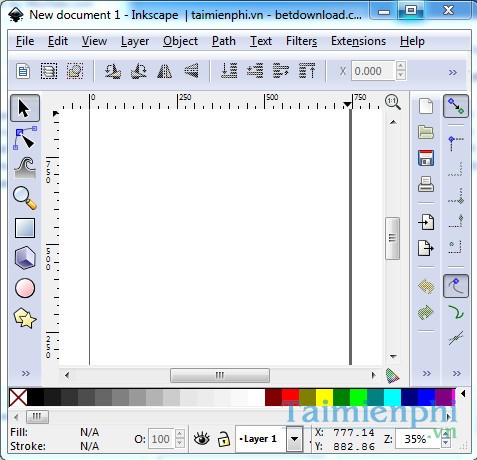Viewport: 477px width, 460px height.
Task: Export document icon
Action: click(426, 248)
